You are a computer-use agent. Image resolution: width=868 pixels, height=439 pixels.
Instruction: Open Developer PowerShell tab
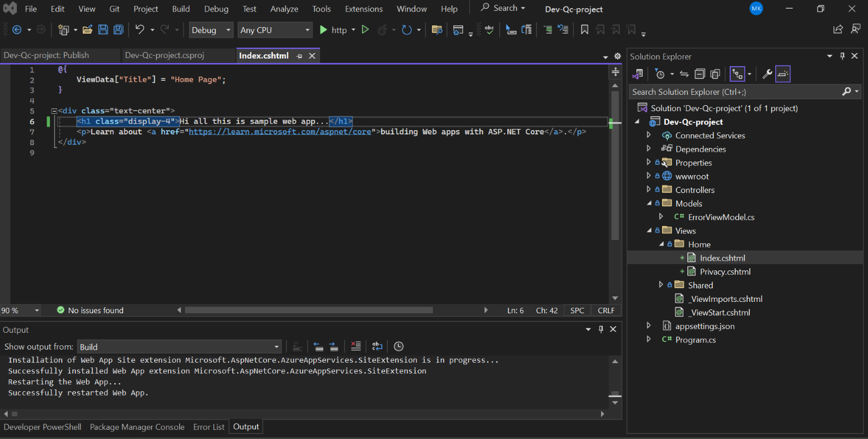tap(42, 427)
